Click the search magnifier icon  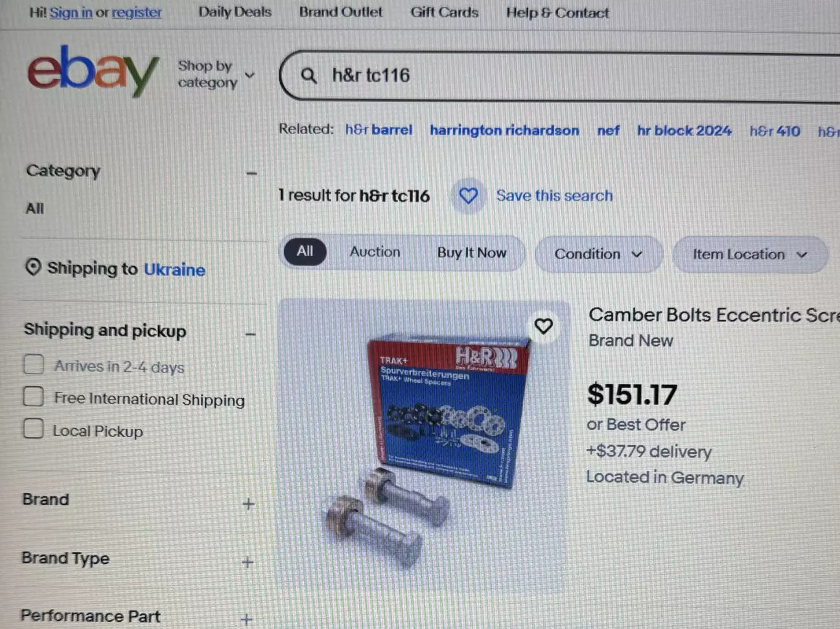coord(309,76)
